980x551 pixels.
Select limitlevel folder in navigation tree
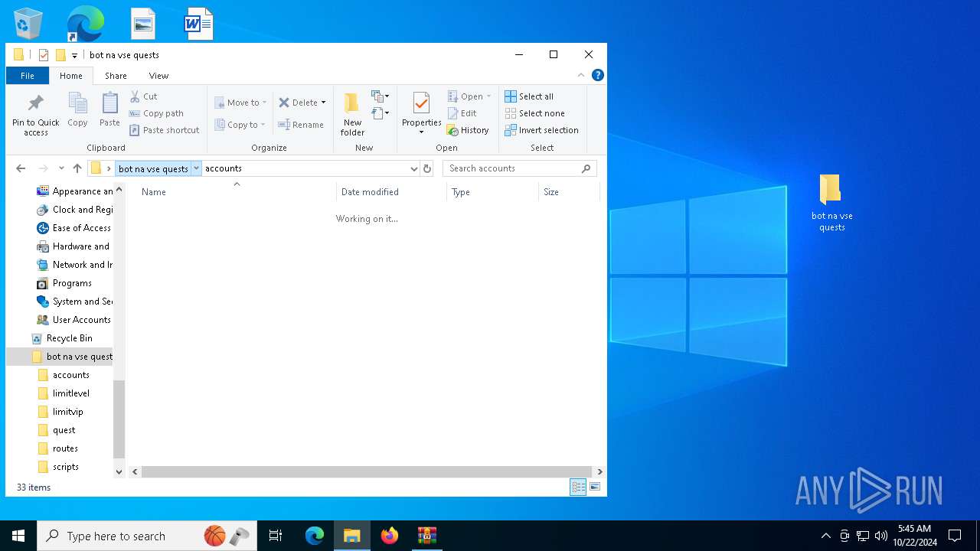71,393
